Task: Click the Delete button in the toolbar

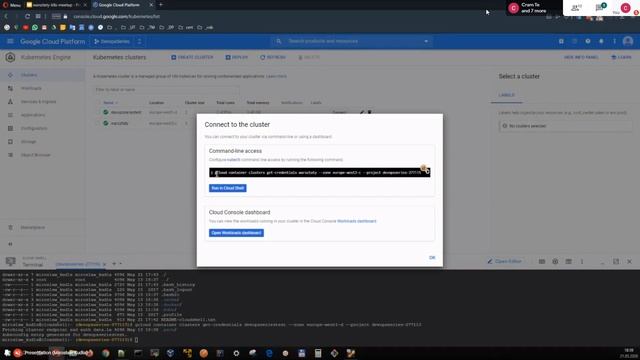Action: coord(309,57)
